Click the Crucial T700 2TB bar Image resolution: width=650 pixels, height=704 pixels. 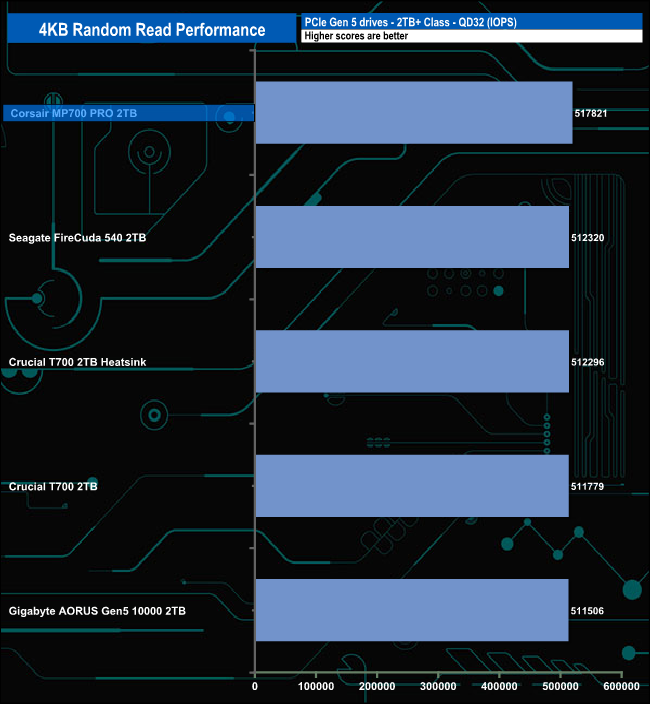412,486
